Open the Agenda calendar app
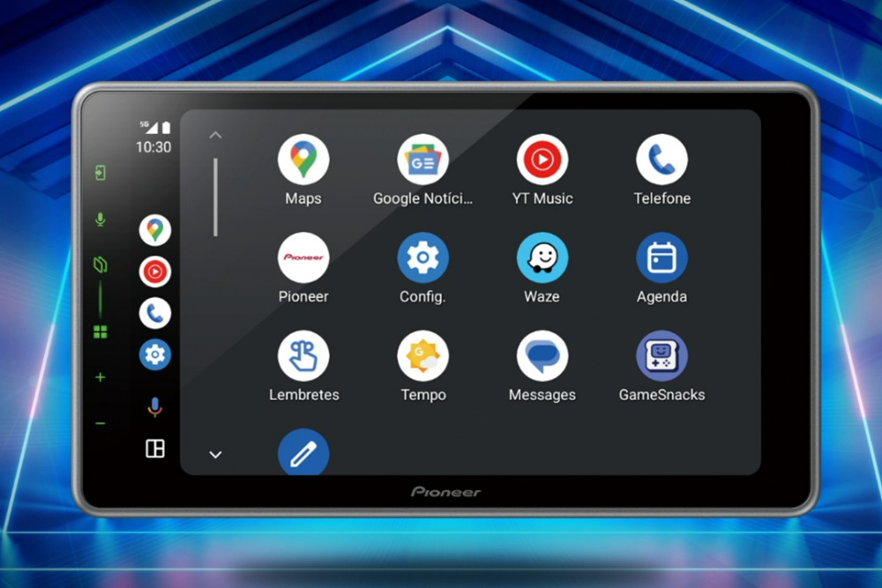Screen dimensions: 882x588 662,257
